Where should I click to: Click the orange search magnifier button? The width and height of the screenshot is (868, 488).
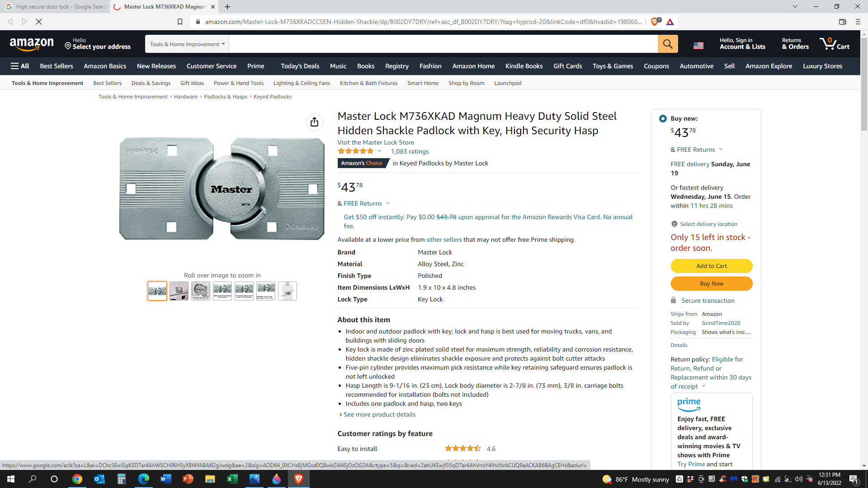(x=667, y=44)
